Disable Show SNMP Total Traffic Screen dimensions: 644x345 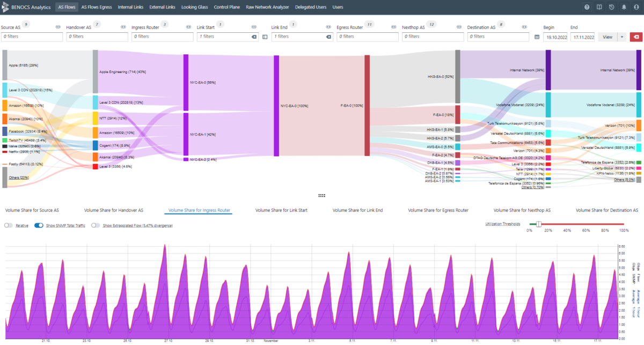pos(38,225)
